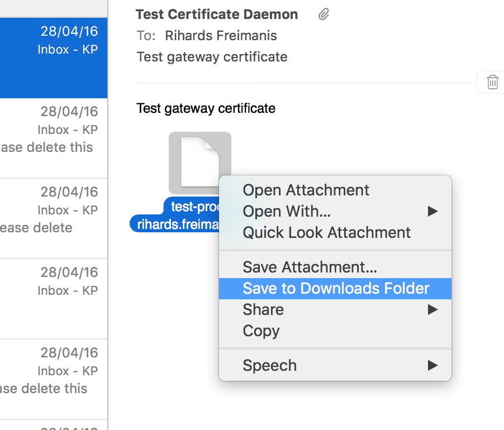
Task: Click the subject line in the message header
Action: (x=212, y=57)
